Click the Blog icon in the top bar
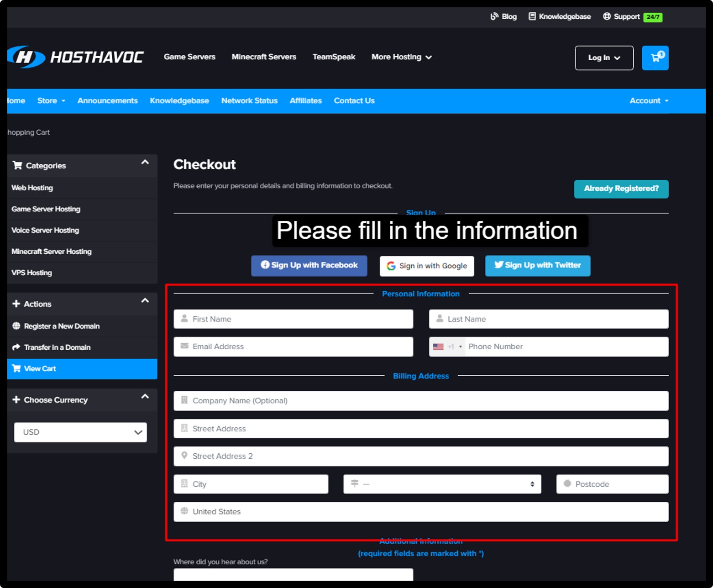 pos(494,16)
